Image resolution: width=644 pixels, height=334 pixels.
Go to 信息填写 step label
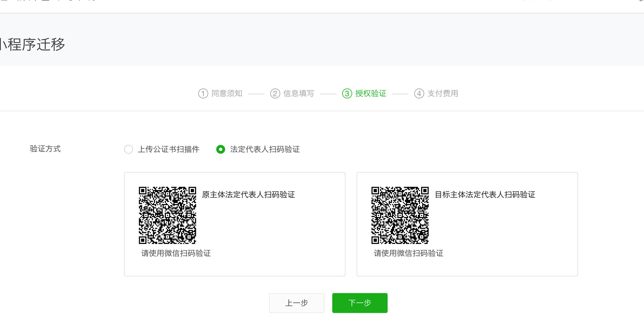coord(299,93)
